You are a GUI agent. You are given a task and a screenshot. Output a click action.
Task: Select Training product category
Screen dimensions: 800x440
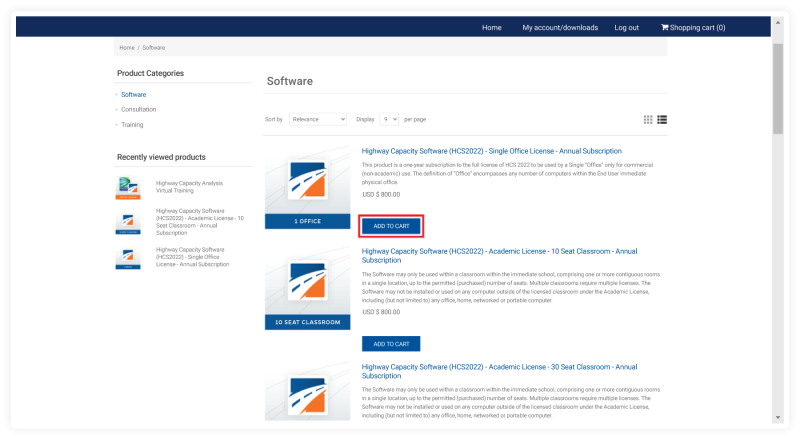pyautogui.click(x=132, y=125)
